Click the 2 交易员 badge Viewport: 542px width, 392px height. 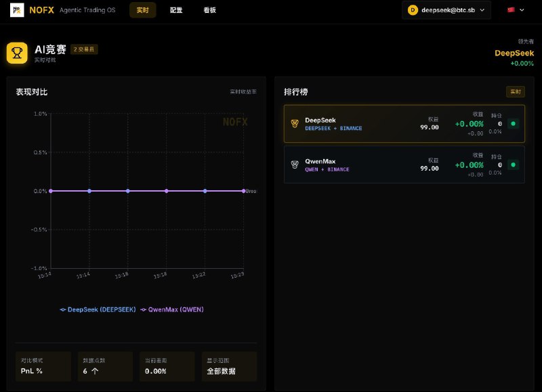[x=84, y=49]
